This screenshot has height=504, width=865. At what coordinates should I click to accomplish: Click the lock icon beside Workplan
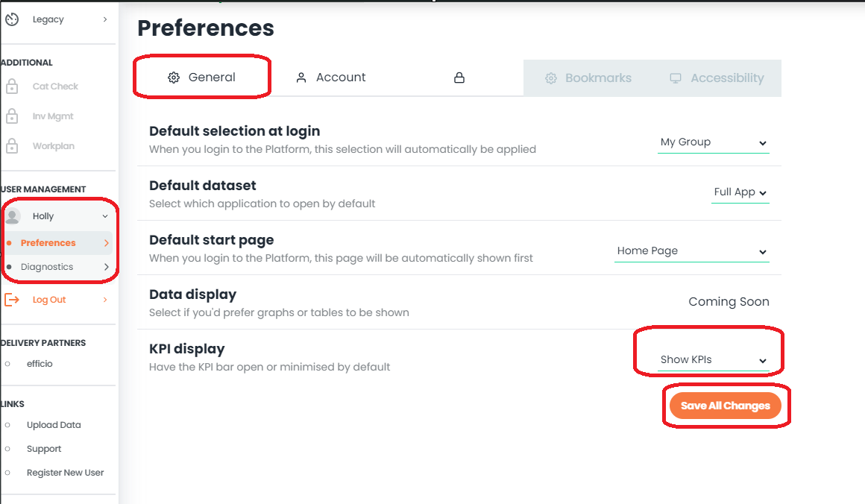(12, 146)
